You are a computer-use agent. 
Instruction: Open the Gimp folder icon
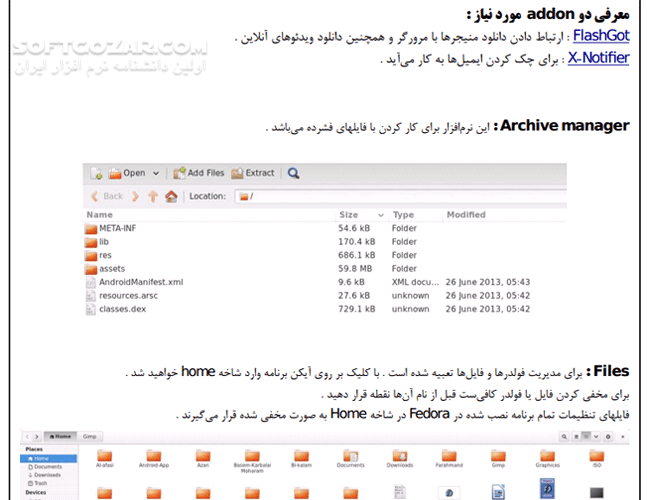click(498, 459)
